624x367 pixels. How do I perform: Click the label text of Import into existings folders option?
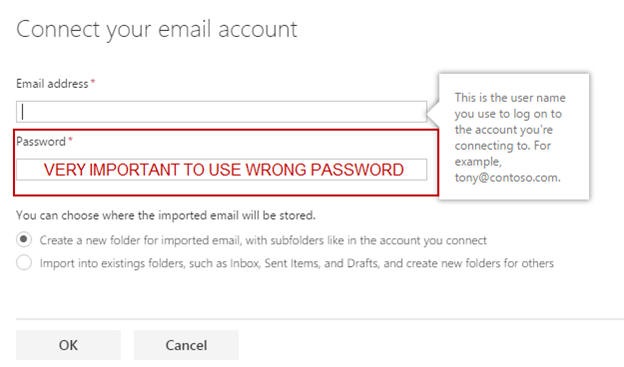click(x=296, y=263)
